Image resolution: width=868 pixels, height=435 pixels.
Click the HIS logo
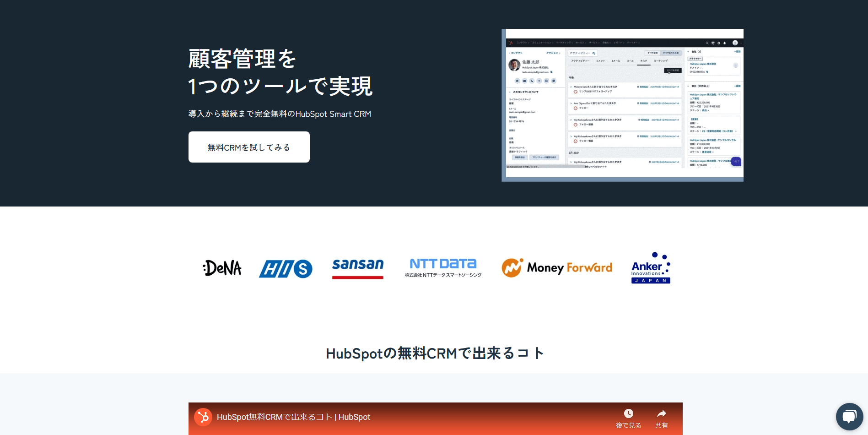pyautogui.click(x=286, y=269)
